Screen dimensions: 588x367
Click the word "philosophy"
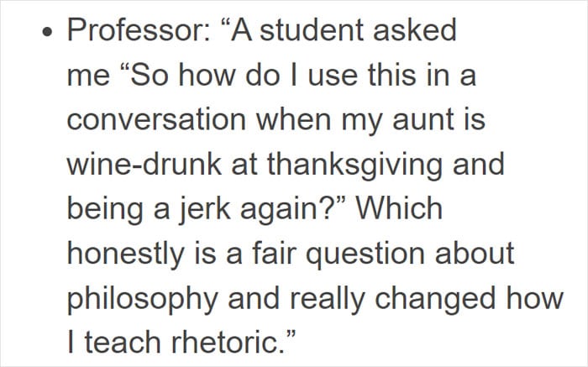[x=143, y=301]
